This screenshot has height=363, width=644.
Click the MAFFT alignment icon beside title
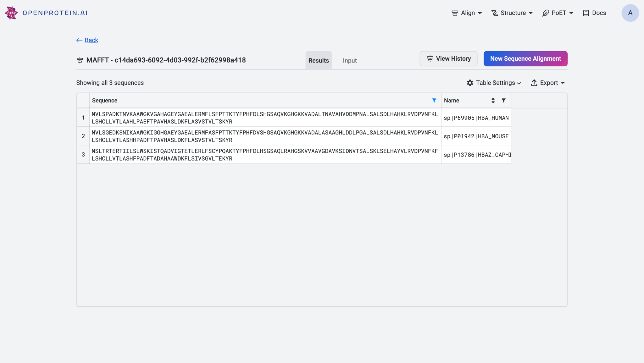(80, 60)
